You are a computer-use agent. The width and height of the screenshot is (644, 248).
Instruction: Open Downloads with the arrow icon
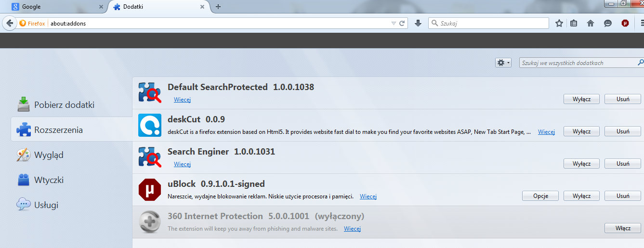[x=418, y=23]
